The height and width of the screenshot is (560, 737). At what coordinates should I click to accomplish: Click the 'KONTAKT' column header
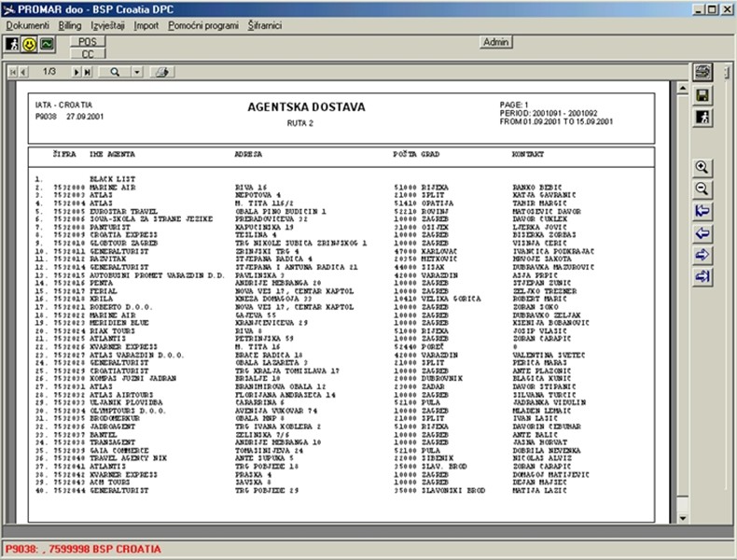point(528,154)
